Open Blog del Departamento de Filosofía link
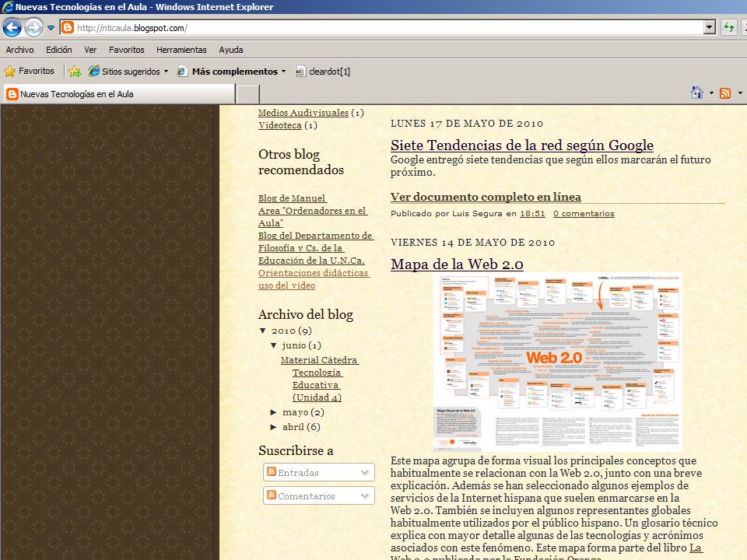This screenshot has height=560, width=747. [x=316, y=248]
